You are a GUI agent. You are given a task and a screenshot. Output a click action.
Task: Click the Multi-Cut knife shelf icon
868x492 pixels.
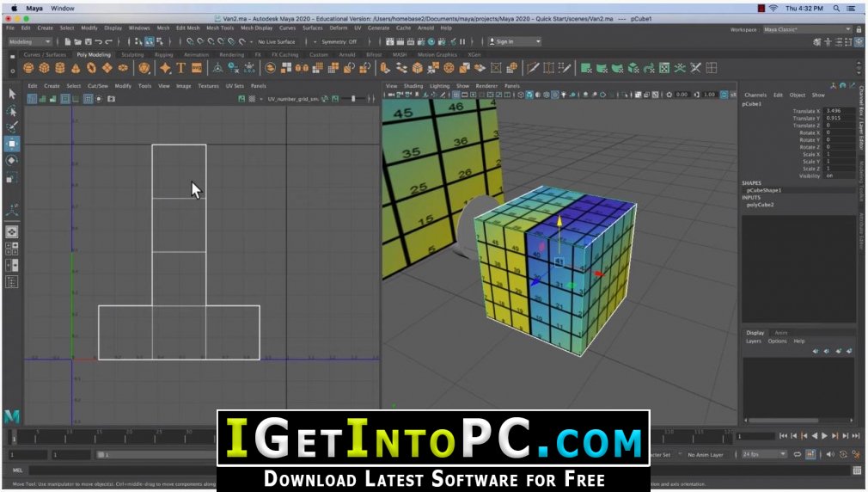click(x=533, y=68)
